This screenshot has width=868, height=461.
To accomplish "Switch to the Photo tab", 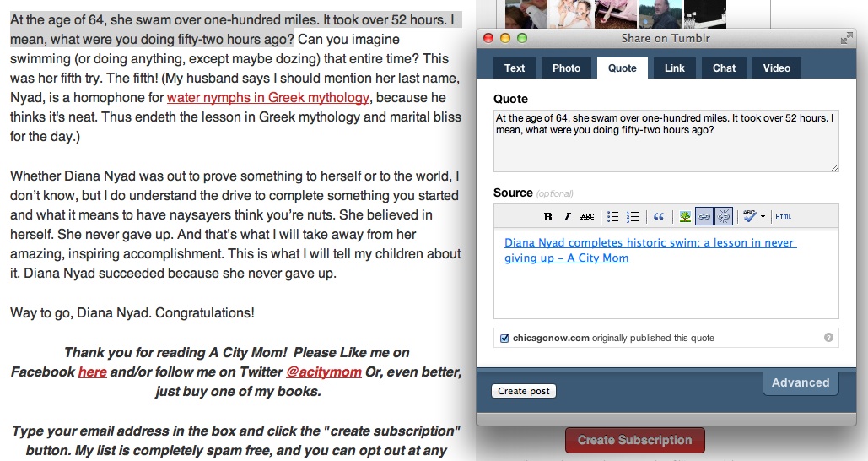I will coord(566,68).
